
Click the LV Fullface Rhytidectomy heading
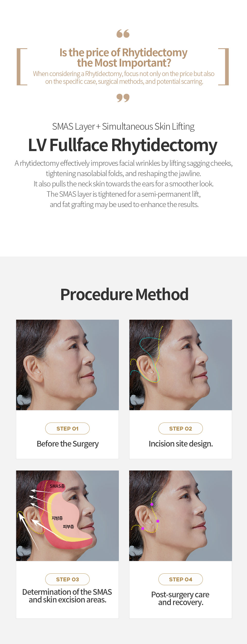pos(123,145)
